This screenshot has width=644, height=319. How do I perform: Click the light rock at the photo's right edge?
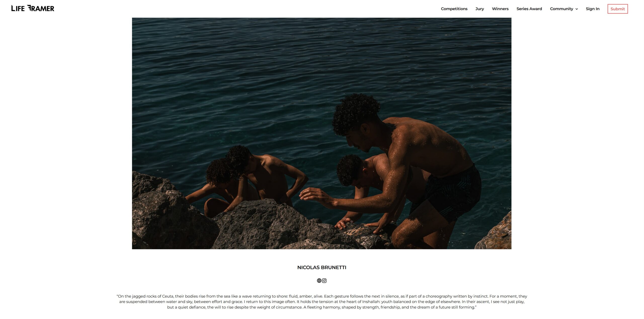494,233
